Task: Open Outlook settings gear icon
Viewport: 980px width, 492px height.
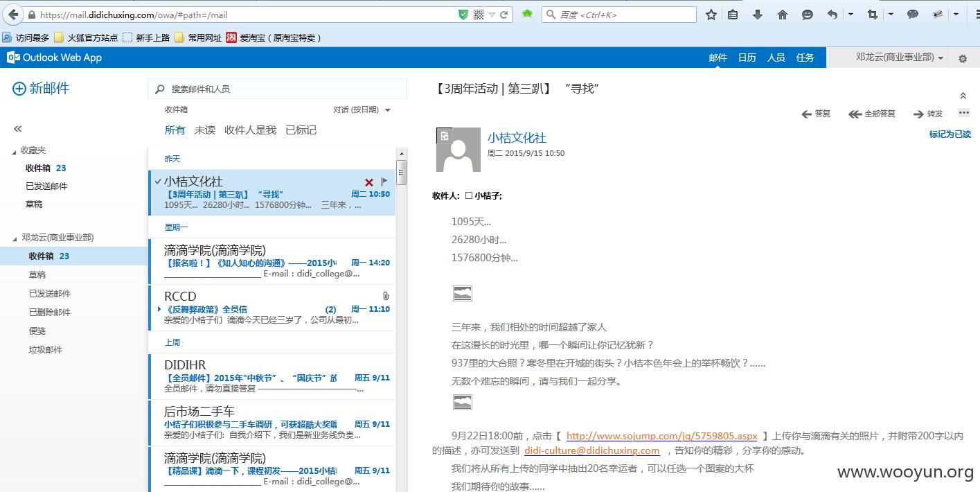Action: 963,59
